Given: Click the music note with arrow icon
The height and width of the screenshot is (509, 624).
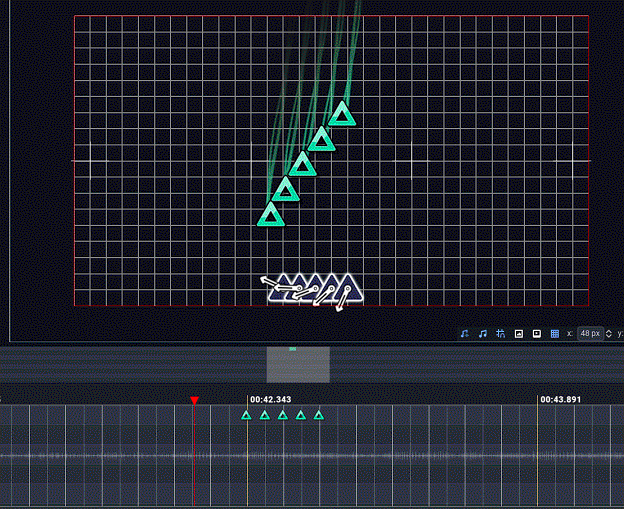Looking at the screenshot, I should point(464,333).
